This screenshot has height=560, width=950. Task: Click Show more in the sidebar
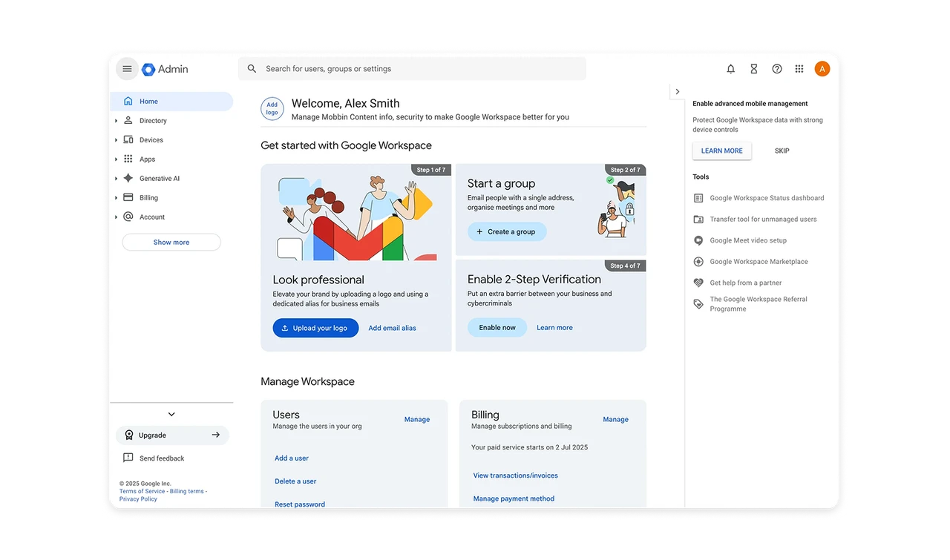[171, 243]
